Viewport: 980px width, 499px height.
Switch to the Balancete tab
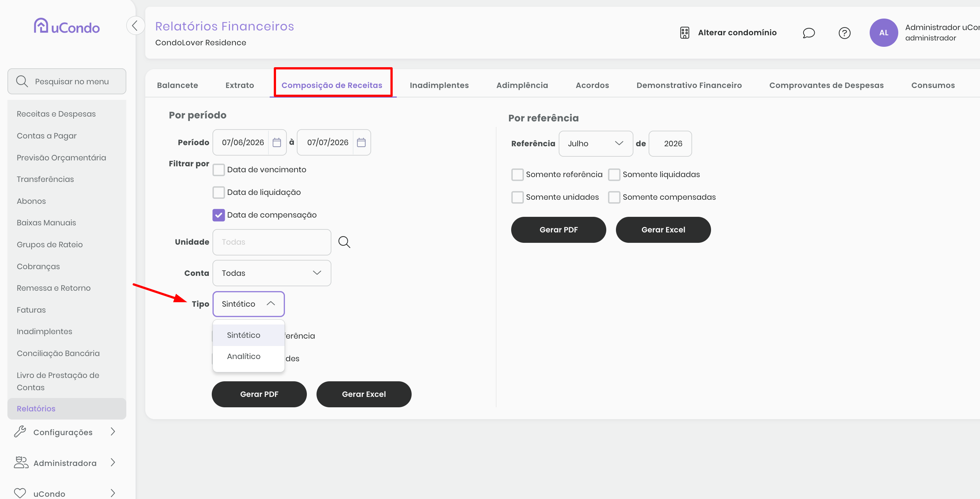[177, 85]
